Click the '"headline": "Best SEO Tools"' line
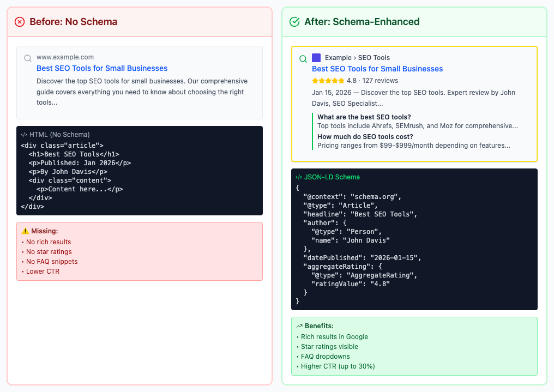This screenshot has height=392, width=554. click(360, 214)
